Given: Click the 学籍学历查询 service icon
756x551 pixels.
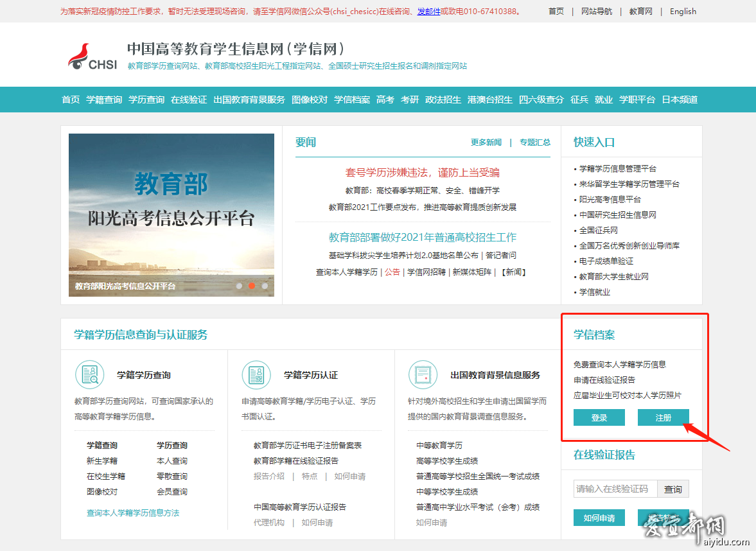Looking at the screenshot, I should coord(89,375).
